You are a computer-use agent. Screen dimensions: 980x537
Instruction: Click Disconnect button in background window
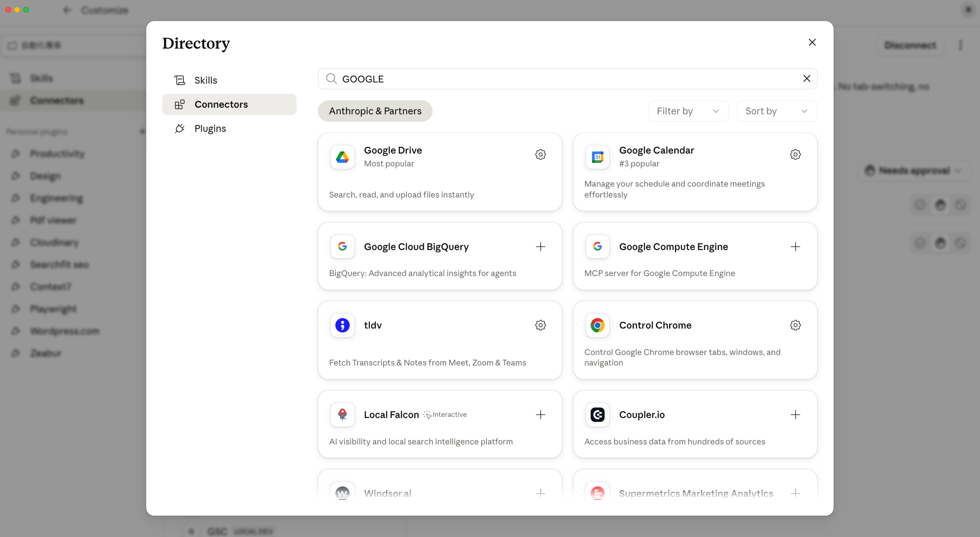point(910,45)
